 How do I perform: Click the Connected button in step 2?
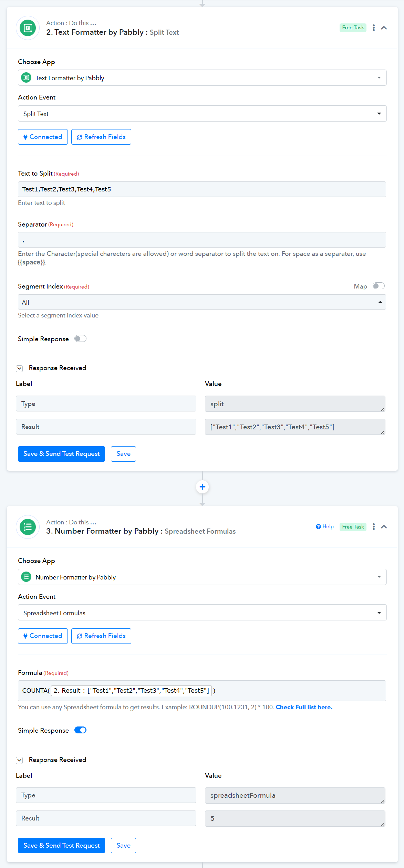[43, 137]
